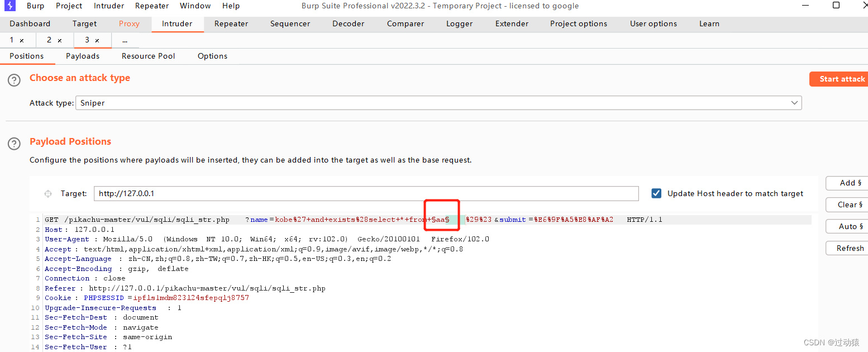This screenshot has height=352, width=868.
Task: Click the Sec-Fetch-Mode: navigate line
Action: tap(102, 327)
